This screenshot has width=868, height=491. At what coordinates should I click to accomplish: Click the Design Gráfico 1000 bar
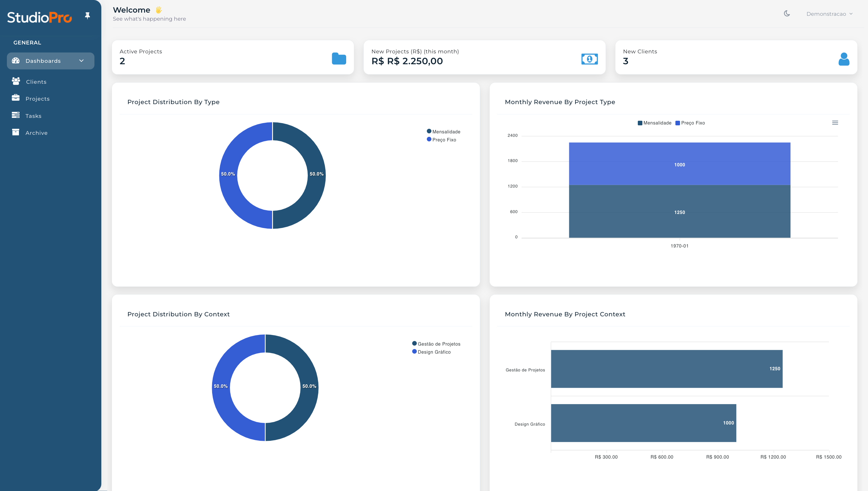click(x=644, y=423)
